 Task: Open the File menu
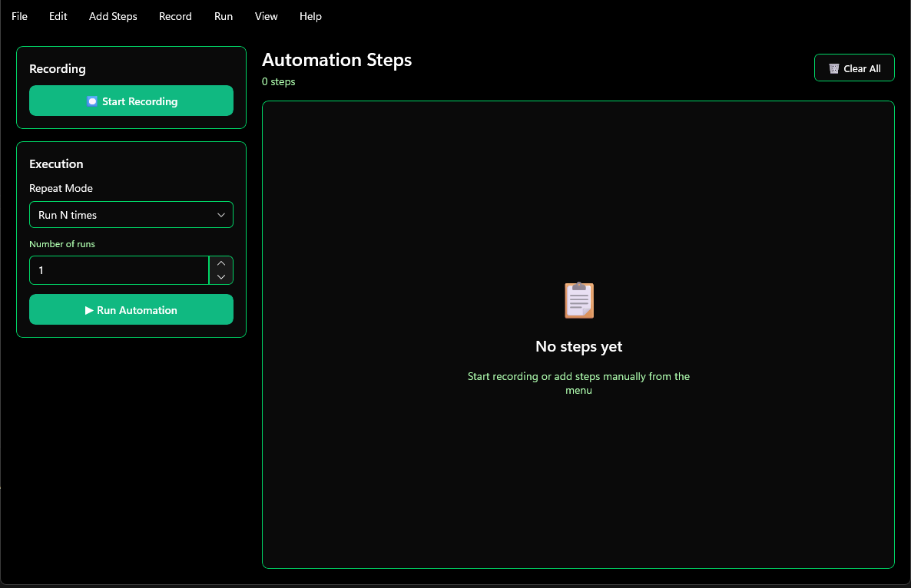pos(19,16)
